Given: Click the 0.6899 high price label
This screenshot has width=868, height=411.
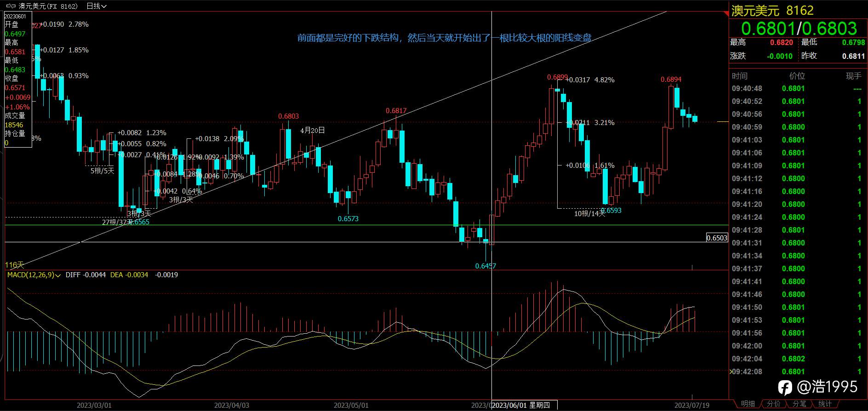Looking at the screenshot, I should [x=557, y=77].
